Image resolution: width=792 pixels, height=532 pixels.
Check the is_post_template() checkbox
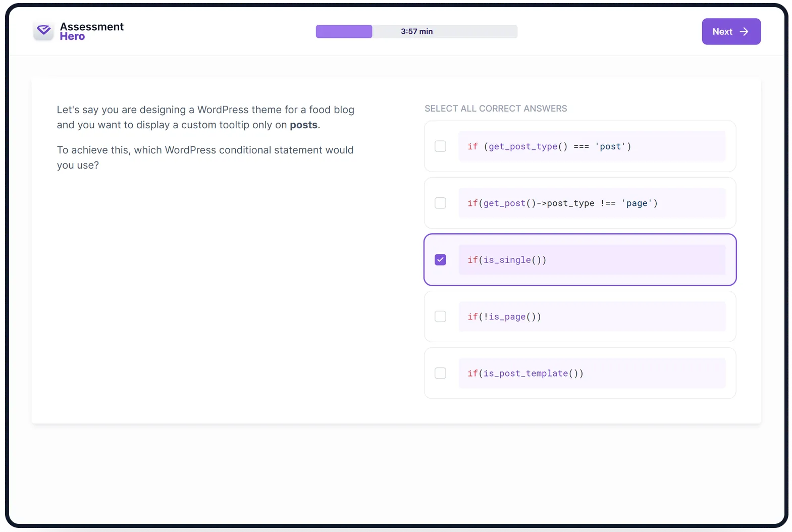click(440, 373)
